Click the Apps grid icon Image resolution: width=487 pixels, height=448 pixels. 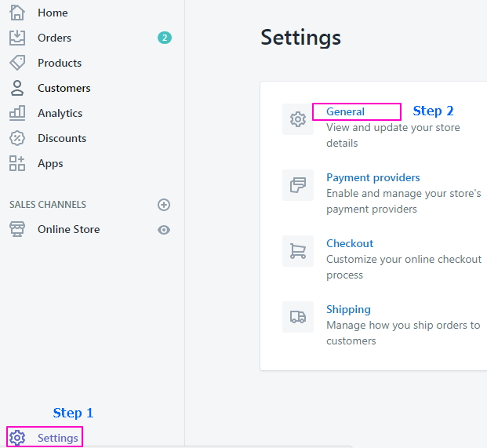coord(17,163)
